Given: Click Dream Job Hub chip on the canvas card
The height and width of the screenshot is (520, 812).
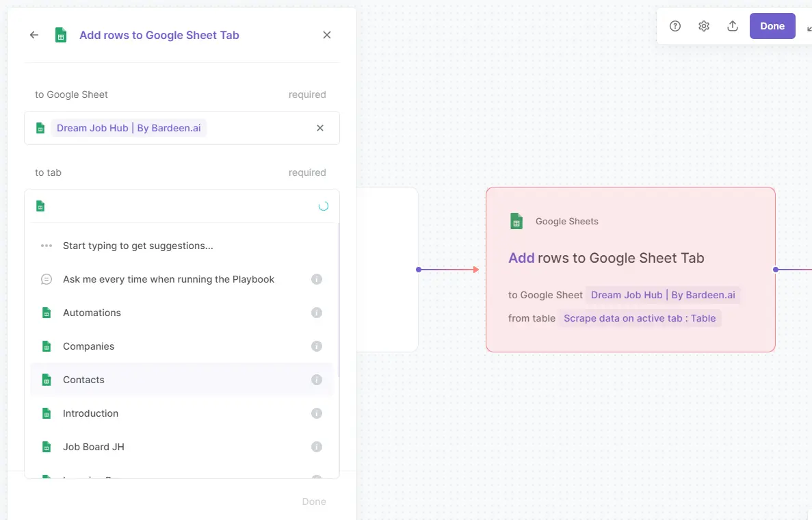Looking at the screenshot, I should (663, 295).
